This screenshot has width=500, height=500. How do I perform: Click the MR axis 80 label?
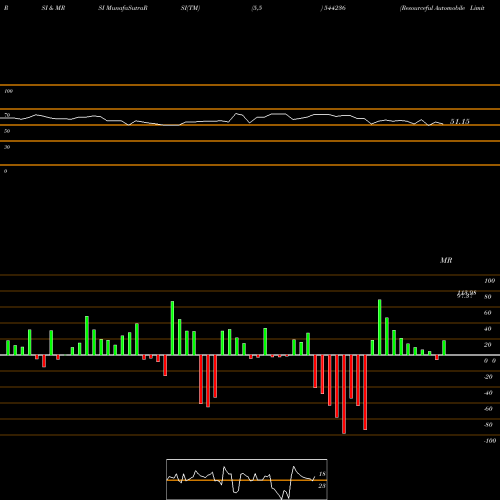[x=488, y=297]
